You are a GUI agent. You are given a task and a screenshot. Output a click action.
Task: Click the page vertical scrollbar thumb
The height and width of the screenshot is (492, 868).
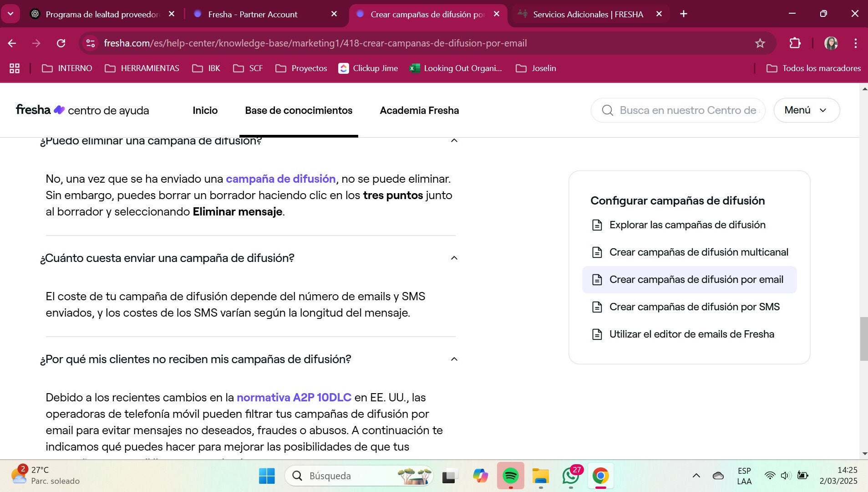863,339
